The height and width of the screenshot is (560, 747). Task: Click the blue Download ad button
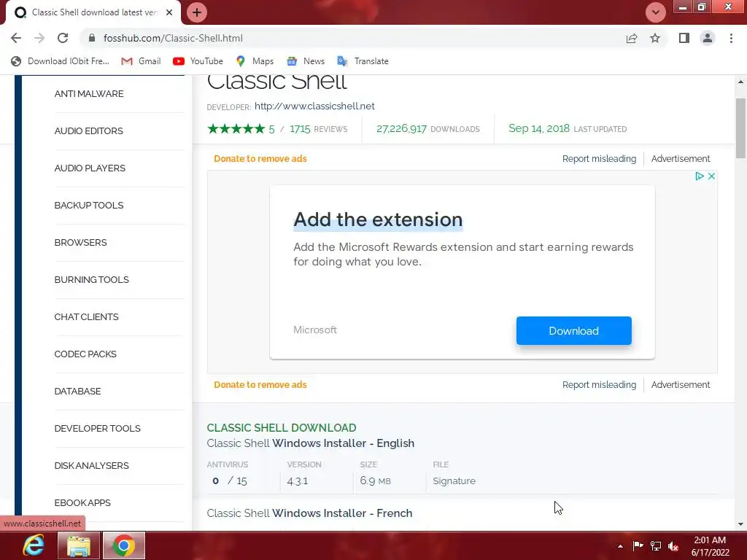(x=573, y=330)
